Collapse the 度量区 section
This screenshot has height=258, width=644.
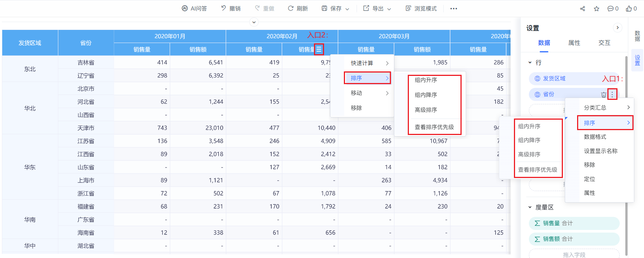[530, 207]
